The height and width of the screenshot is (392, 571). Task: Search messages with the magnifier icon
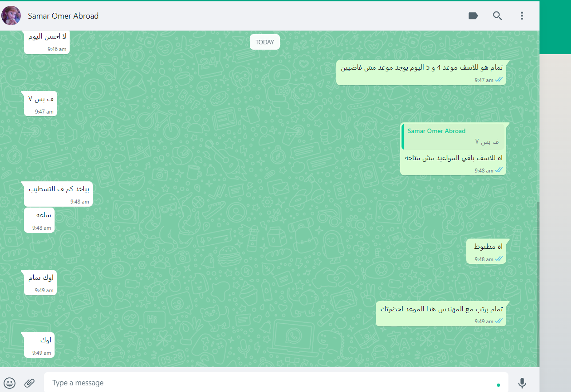point(497,16)
